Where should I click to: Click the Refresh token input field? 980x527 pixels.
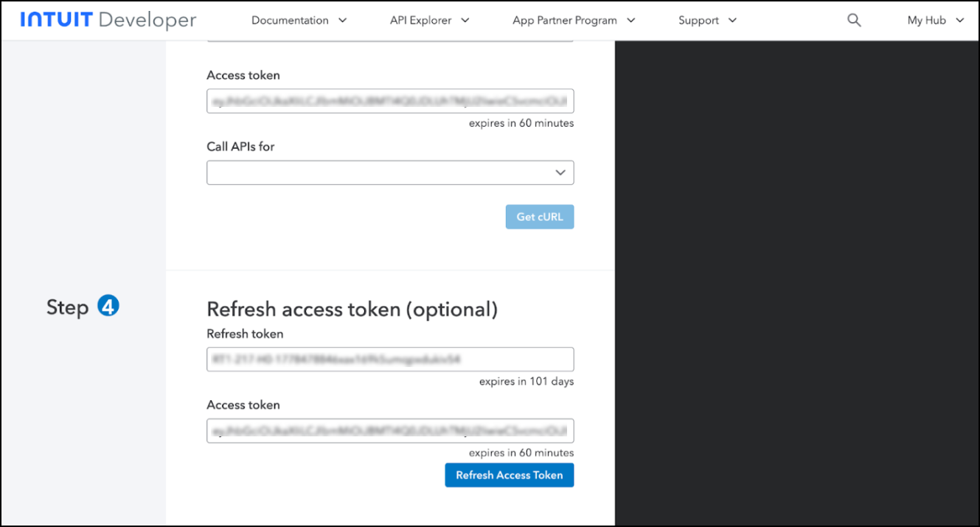click(390, 360)
